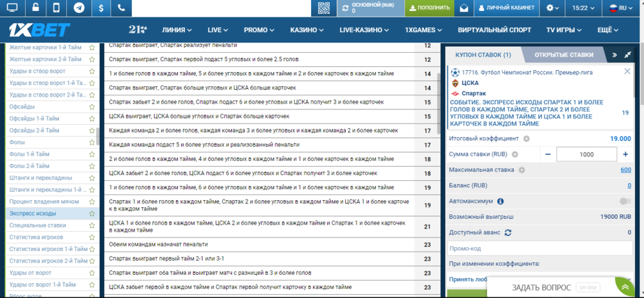The image size is (644, 298).
Task: Select odds 23 for Обеим командам назначат пенальти
Action: [427, 245]
